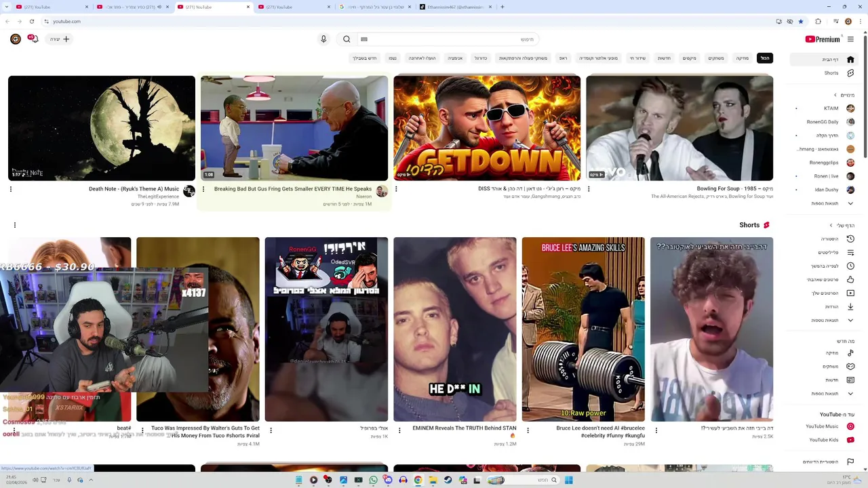
Task: Open liked videos sidebar entry
Action: click(824, 279)
